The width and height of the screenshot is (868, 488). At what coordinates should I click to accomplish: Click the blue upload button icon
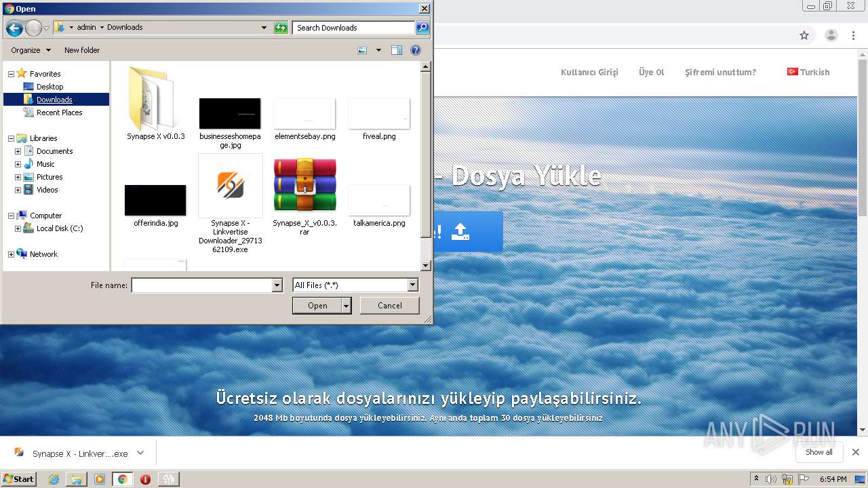point(460,232)
